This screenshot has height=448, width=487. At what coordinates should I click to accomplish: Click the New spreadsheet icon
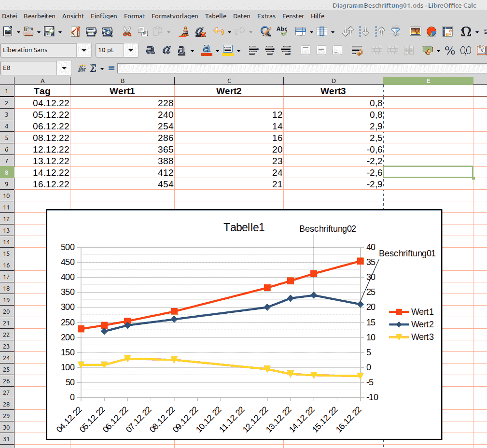pyautogui.click(x=8, y=31)
